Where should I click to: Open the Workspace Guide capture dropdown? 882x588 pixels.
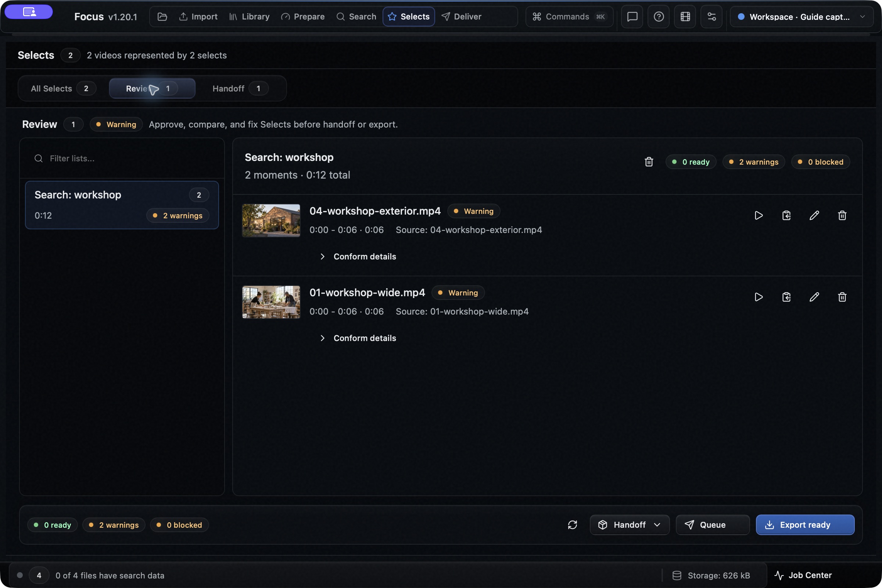[802, 17]
